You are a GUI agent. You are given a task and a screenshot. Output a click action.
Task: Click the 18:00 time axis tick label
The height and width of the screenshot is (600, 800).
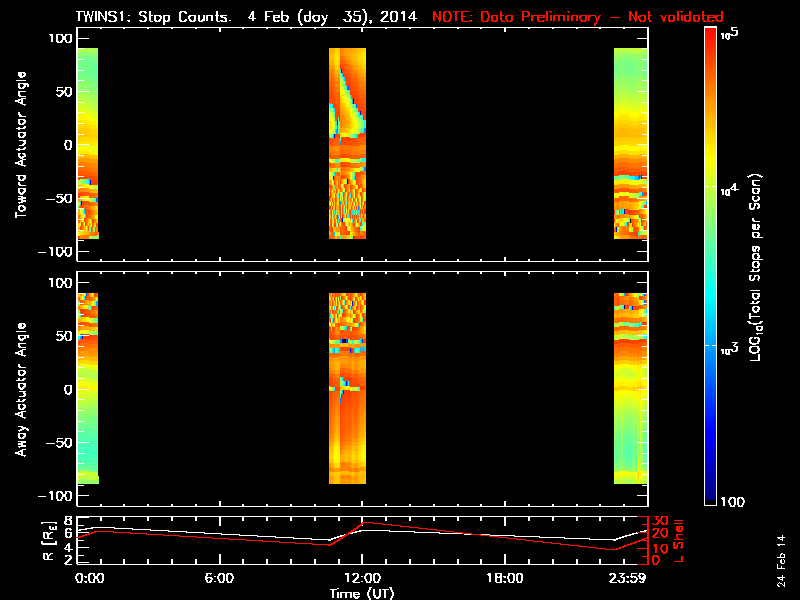(504, 578)
